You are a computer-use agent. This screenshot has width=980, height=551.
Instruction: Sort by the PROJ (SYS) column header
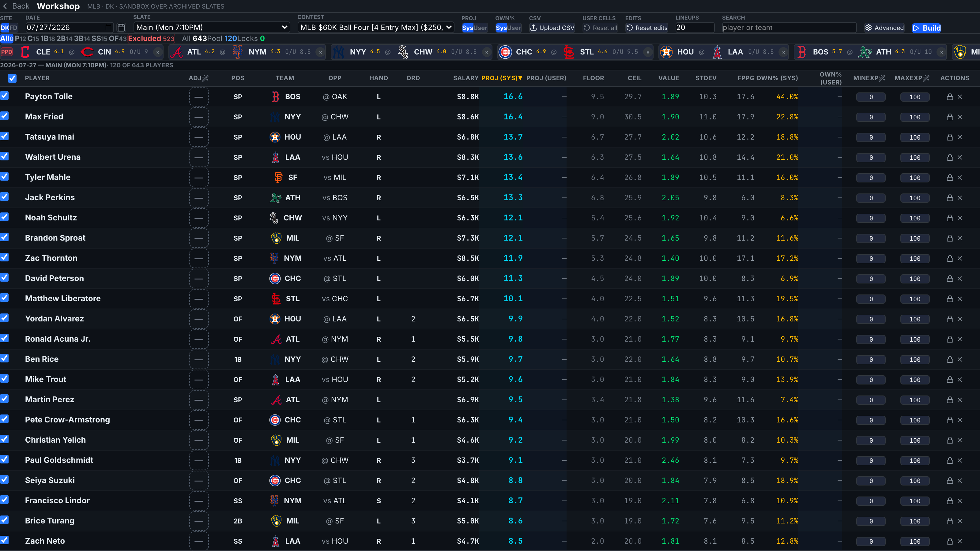[501, 78]
